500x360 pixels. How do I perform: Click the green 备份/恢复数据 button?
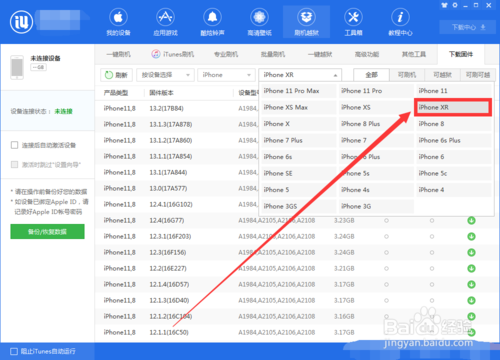click(47, 232)
